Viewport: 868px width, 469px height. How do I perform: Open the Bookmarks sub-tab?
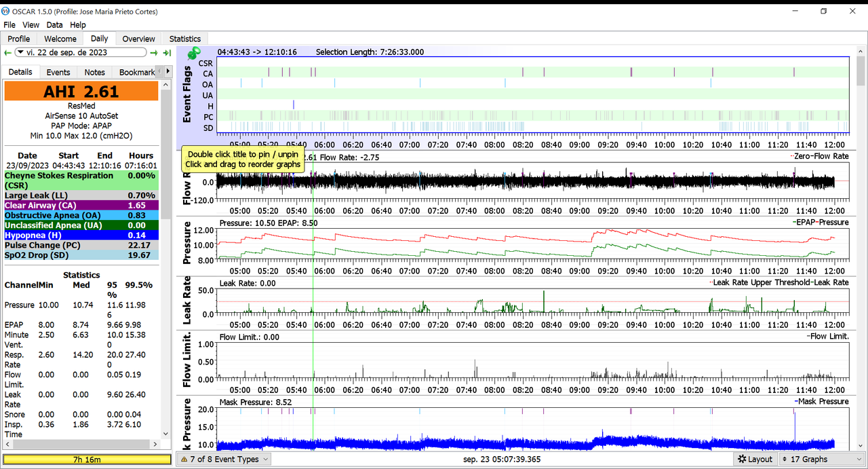coord(136,72)
